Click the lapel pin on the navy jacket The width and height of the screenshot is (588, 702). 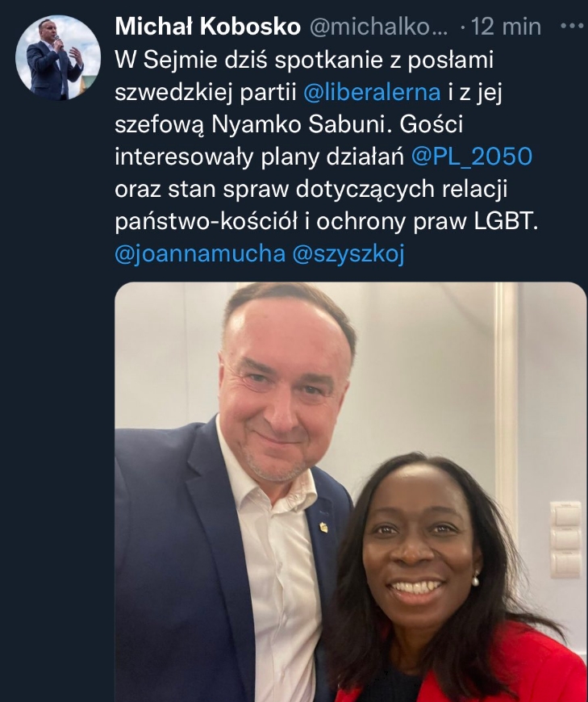pyautogui.click(x=323, y=527)
